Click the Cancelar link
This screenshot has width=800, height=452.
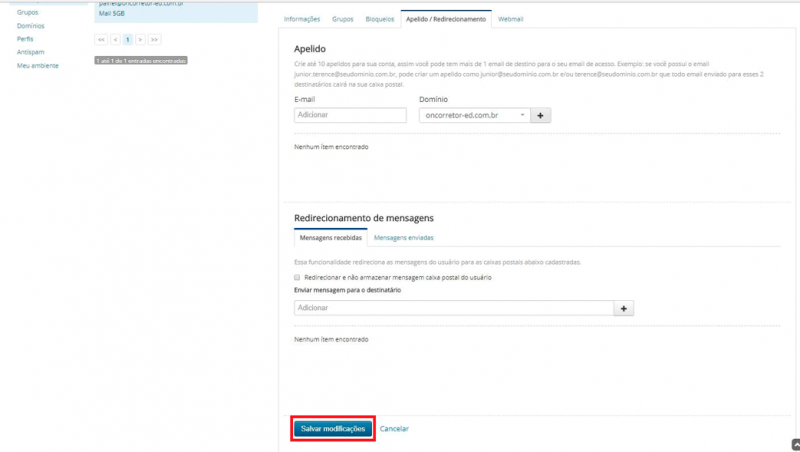(x=394, y=429)
